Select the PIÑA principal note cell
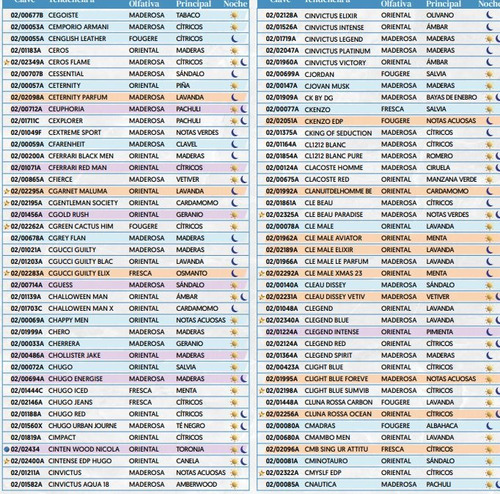This screenshot has height=494, width=500. (x=183, y=86)
